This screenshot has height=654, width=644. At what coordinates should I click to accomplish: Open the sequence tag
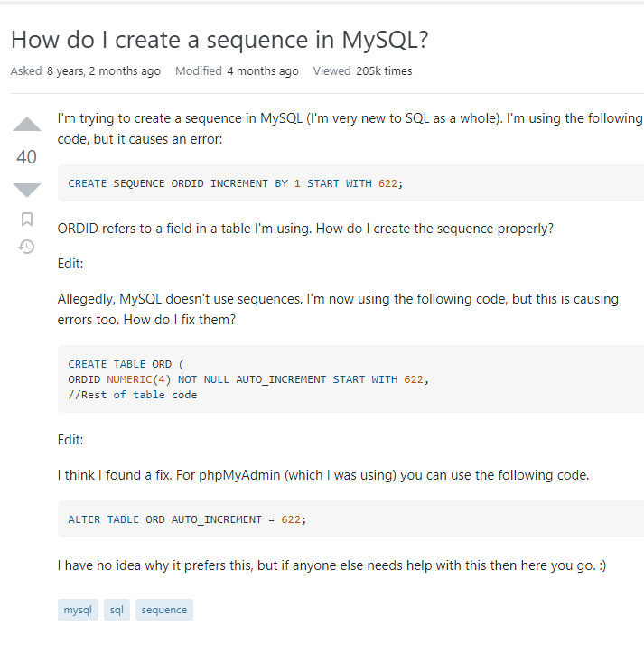(x=164, y=610)
